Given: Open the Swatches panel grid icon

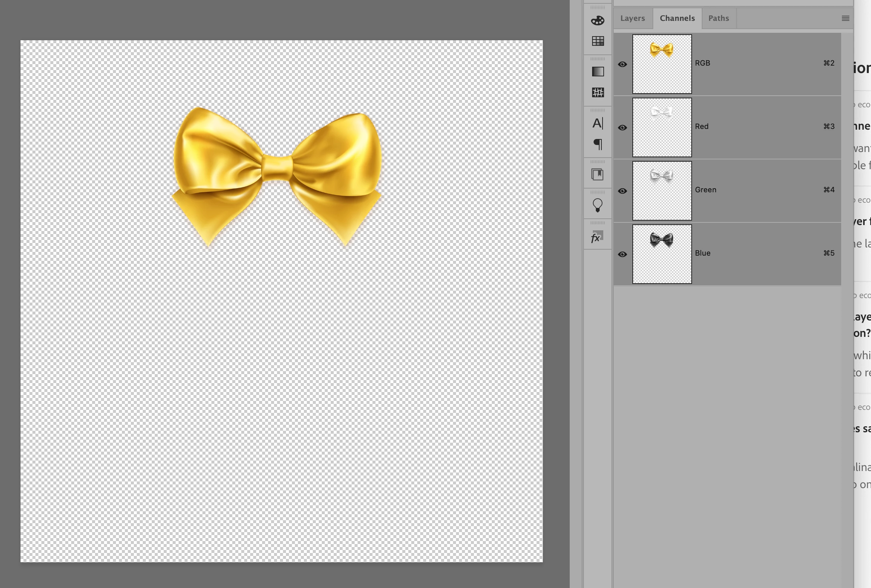Looking at the screenshot, I should 597,41.
